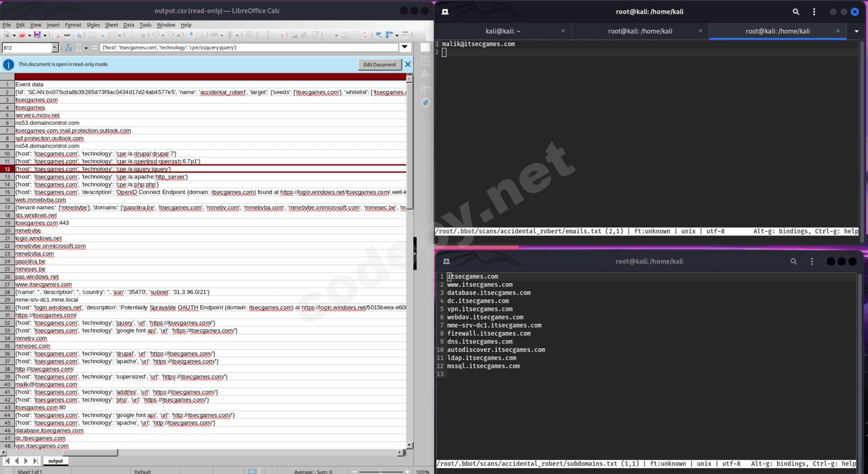Click the Function Wizard fx icon
This screenshot has width=868, height=474.
click(69, 48)
